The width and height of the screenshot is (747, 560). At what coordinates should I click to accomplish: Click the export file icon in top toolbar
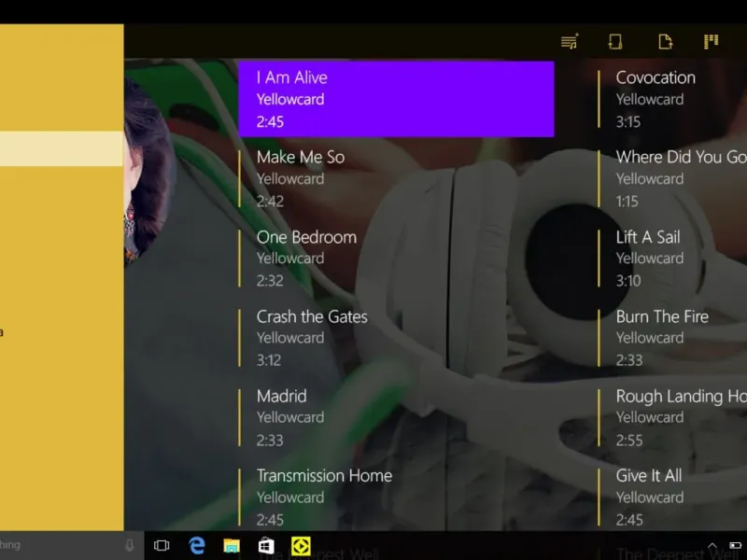[x=665, y=41]
